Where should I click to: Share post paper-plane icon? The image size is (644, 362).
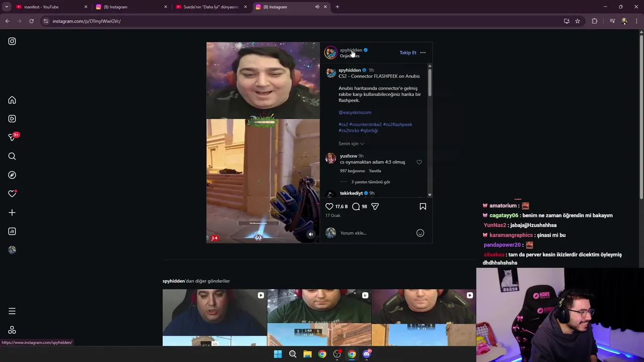(375, 206)
